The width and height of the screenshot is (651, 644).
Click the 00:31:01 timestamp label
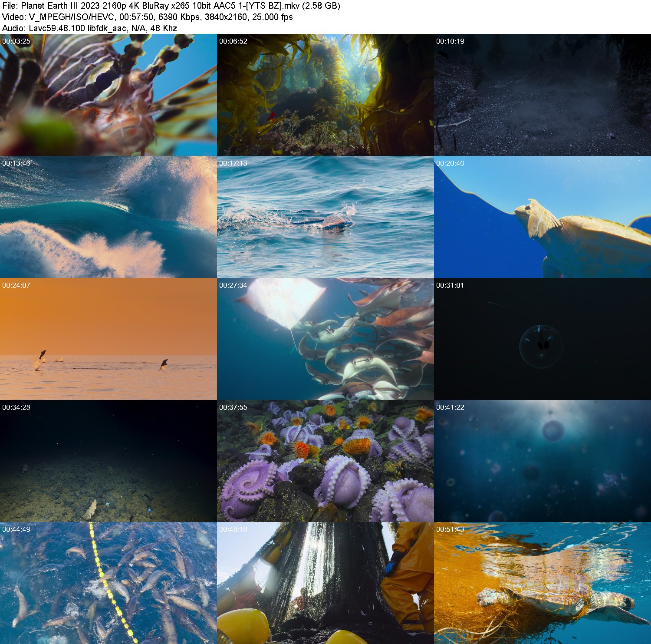tap(450, 285)
